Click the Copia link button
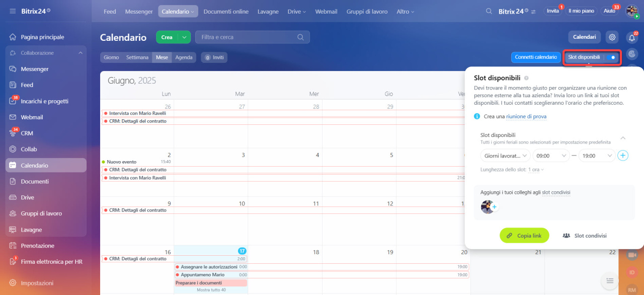Image resolution: width=644 pixels, height=295 pixels. point(524,236)
